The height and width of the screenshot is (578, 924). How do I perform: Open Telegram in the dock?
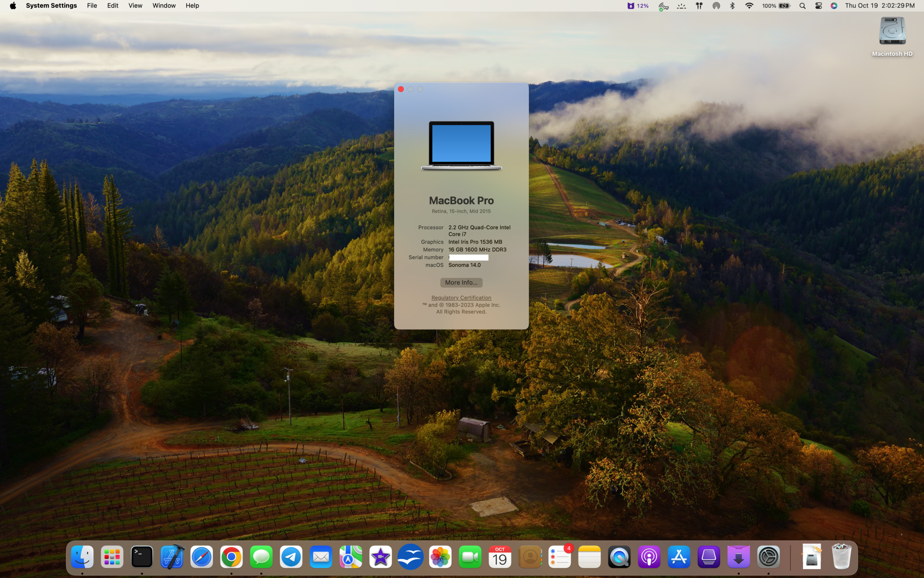click(291, 557)
